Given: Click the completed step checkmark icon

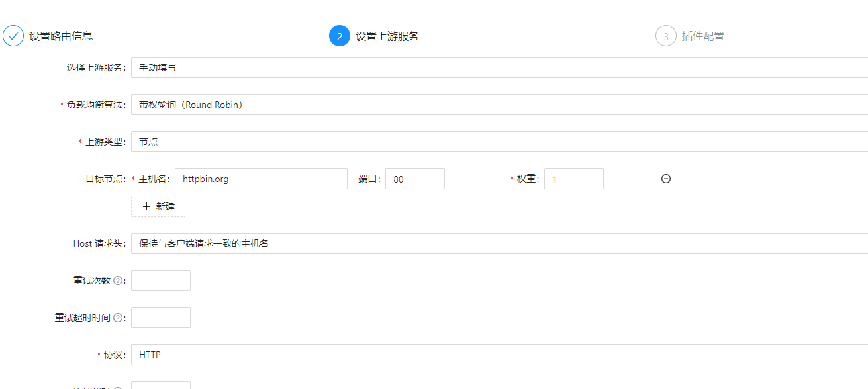Looking at the screenshot, I should 13,36.
